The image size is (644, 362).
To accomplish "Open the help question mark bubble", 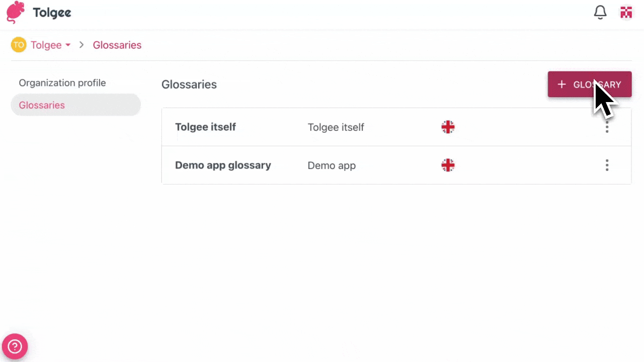I will 15,346.
